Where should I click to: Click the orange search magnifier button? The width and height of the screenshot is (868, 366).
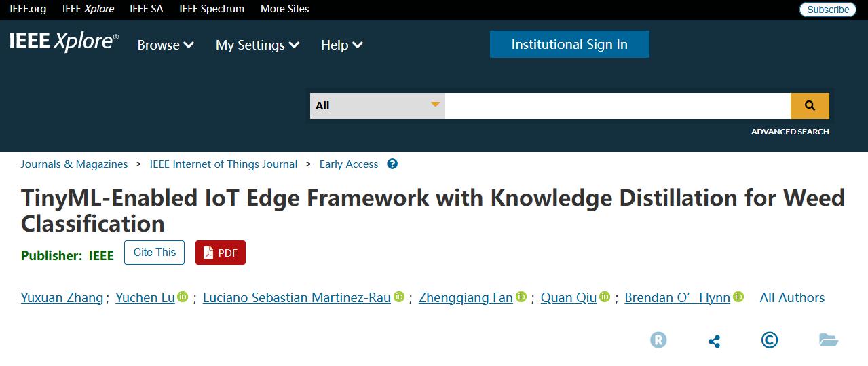(810, 105)
